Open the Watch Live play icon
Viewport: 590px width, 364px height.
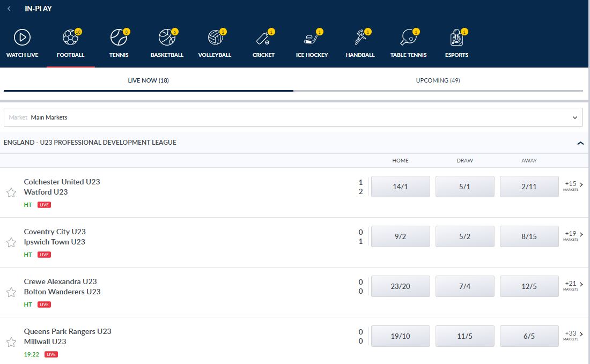[22, 38]
